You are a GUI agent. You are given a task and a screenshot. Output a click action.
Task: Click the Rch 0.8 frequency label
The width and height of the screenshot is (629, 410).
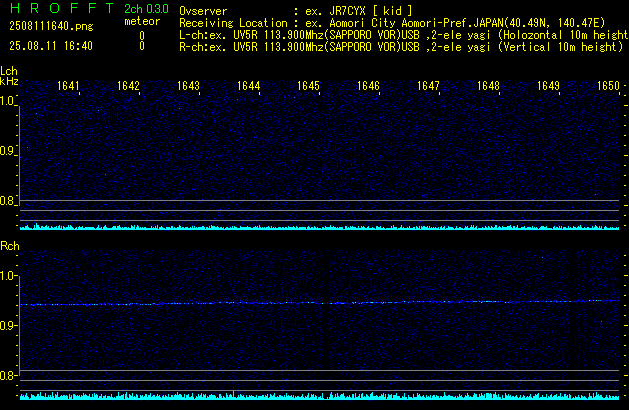(x=8, y=375)
